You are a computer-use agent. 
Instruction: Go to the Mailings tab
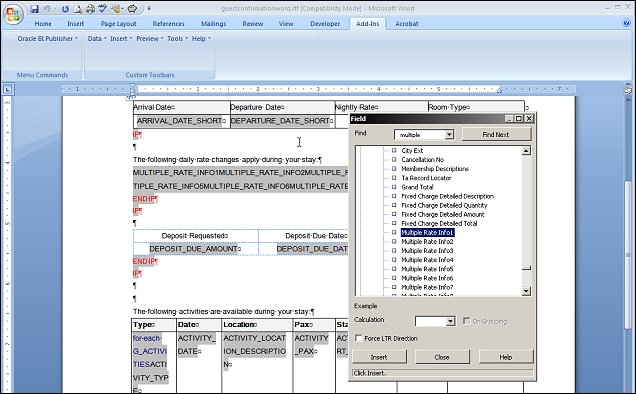pos(213,24)
